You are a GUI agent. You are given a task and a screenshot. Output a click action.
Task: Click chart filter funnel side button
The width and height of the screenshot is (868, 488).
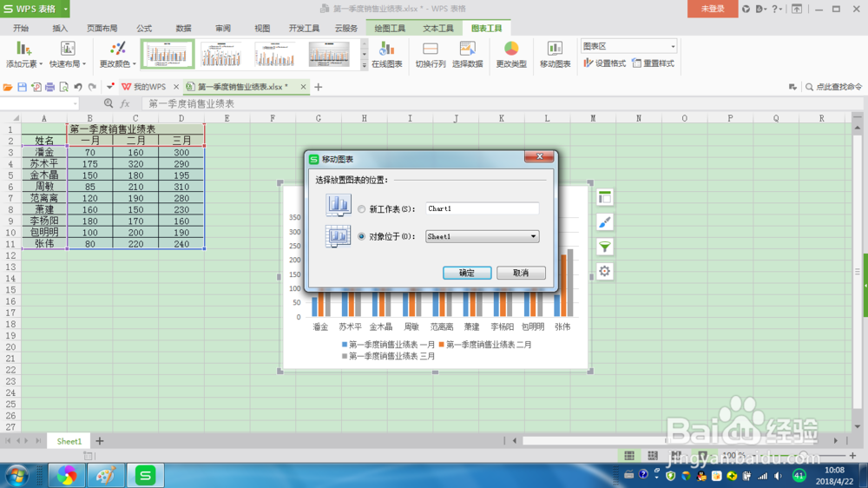pyautogui.click(x=604, y=247)
